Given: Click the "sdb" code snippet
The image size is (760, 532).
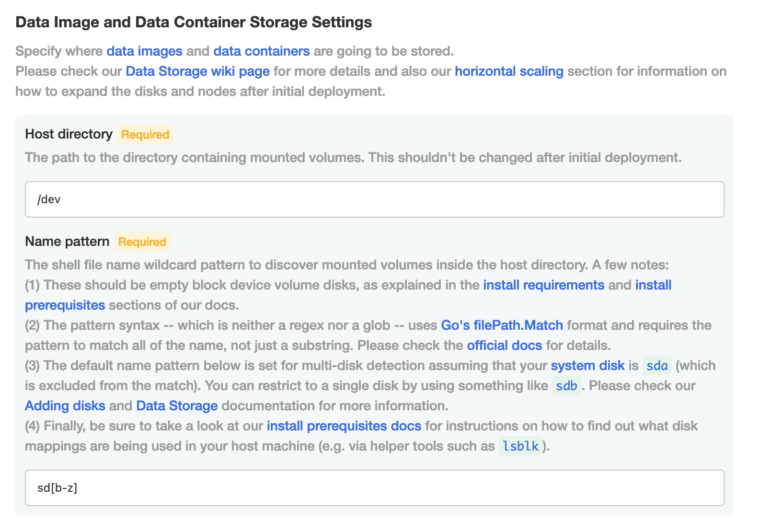Looking at the screenshot, I should [x=566, y=386].
